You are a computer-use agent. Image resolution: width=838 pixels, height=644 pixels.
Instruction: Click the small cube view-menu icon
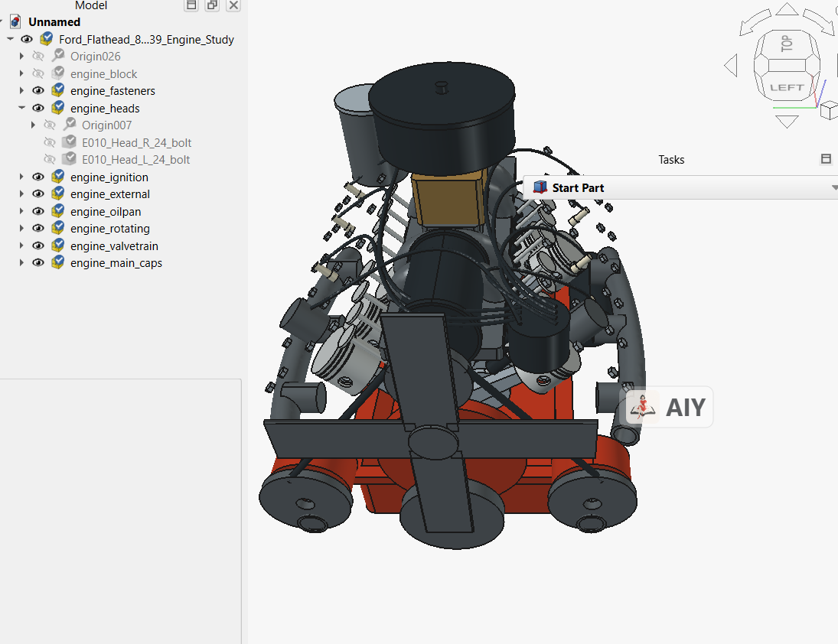pyautogui.click(x=829, y=111)
